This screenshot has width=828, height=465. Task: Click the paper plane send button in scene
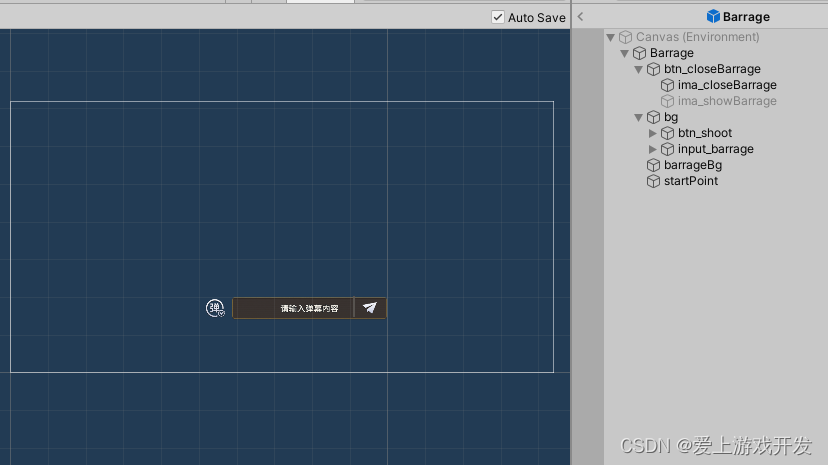[x=370, y=308]
